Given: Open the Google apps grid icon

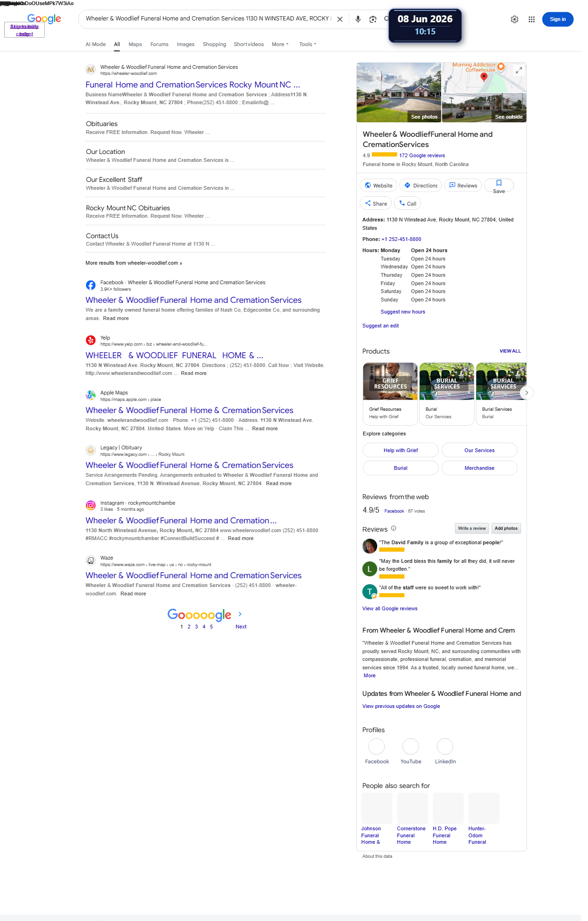Looking at the screenshot, I should tap(532, 19).
